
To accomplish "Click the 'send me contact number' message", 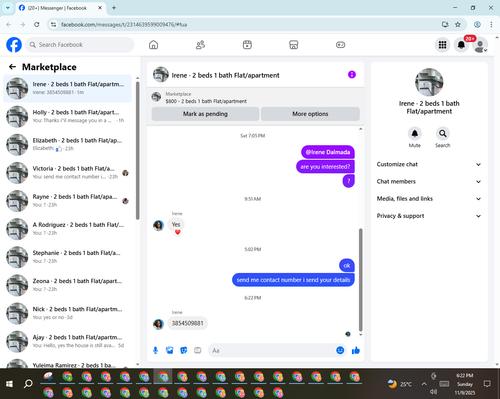I will pos(293,280).
